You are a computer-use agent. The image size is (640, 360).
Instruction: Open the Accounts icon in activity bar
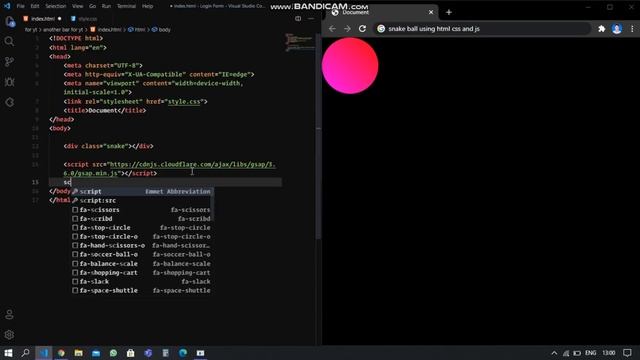click(x=9, y=314)
